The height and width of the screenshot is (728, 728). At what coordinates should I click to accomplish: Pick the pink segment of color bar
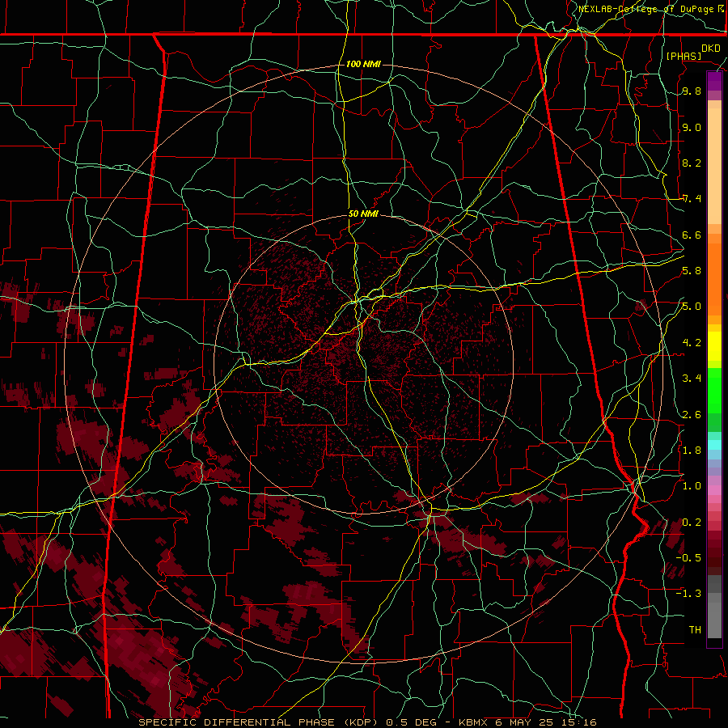[714, 490]
